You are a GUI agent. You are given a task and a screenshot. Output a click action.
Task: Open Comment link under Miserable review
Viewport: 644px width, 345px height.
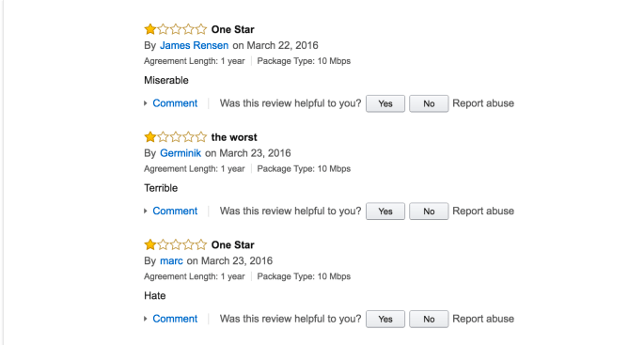tap(175, 103)
